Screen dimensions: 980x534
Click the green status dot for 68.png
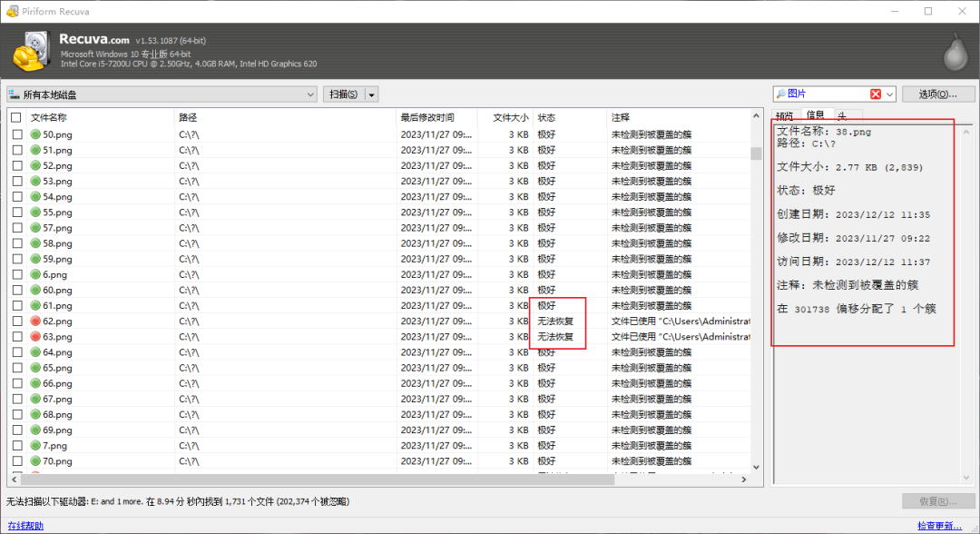pos(35,414)
